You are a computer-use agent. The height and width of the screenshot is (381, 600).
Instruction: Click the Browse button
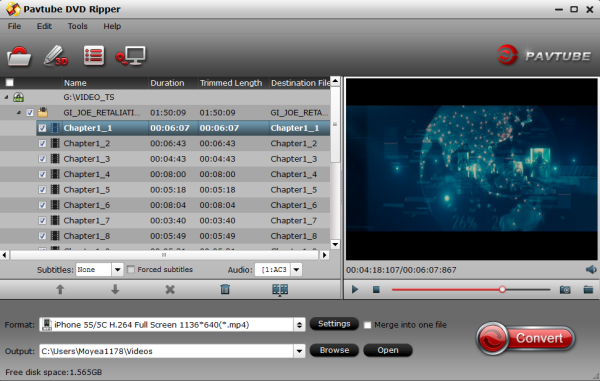334,350
